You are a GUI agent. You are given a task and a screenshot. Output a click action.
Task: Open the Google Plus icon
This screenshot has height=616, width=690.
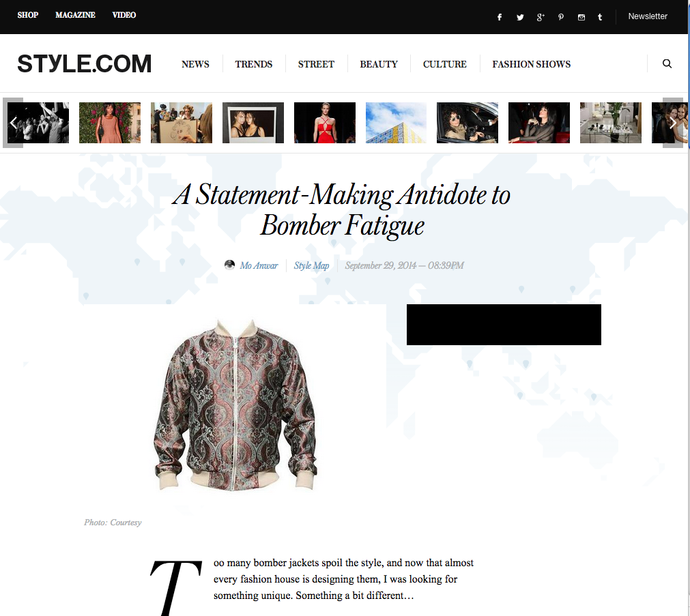click(541, 17)
